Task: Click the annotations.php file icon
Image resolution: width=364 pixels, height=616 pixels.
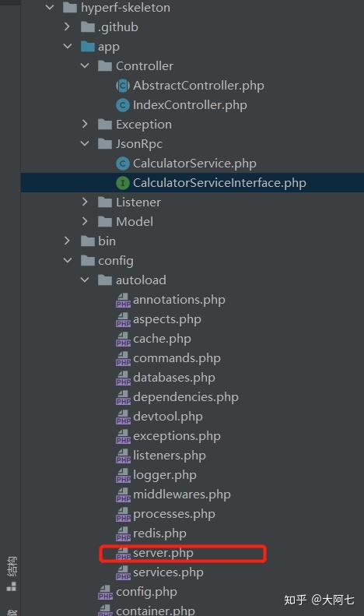Action: point(123,300)
